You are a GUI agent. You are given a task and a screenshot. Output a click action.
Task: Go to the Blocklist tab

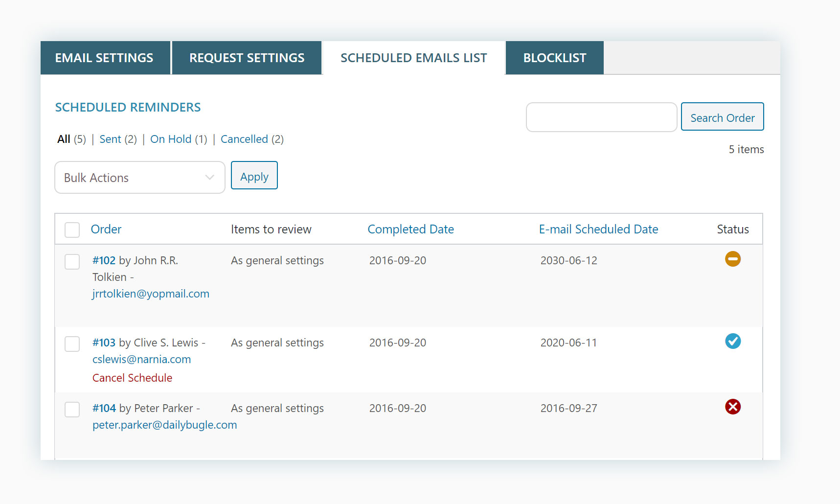click(x=554, y=58)
